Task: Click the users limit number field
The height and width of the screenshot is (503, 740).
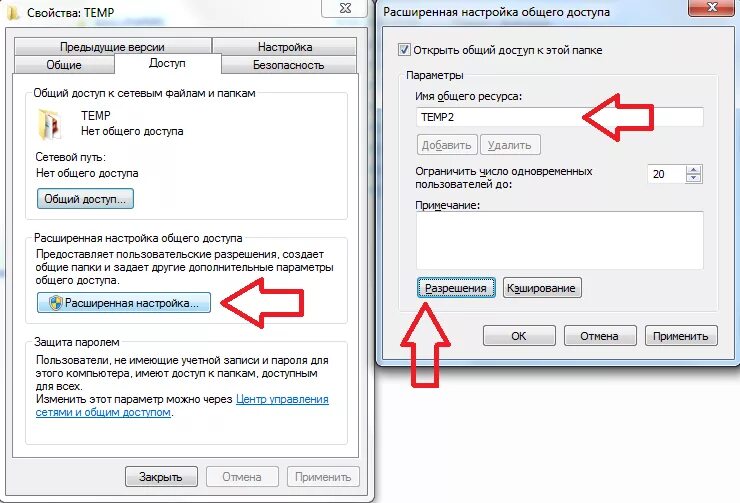Action: click(666, 174)
